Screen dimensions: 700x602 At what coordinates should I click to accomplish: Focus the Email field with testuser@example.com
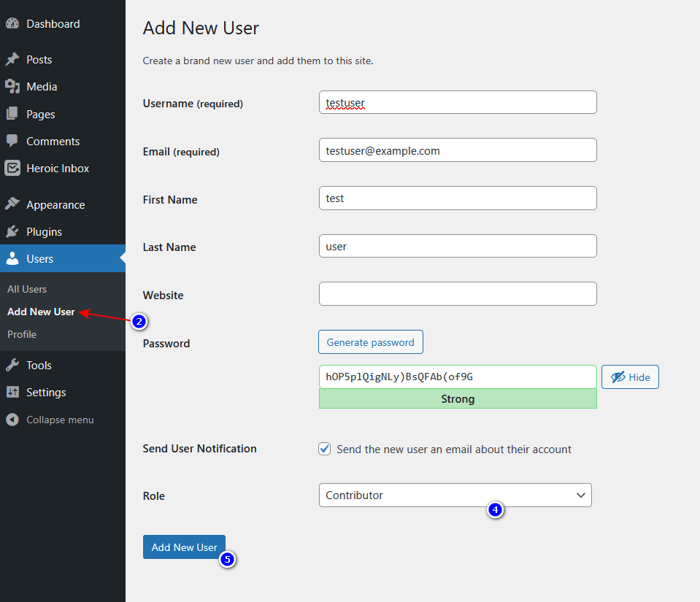458,150
